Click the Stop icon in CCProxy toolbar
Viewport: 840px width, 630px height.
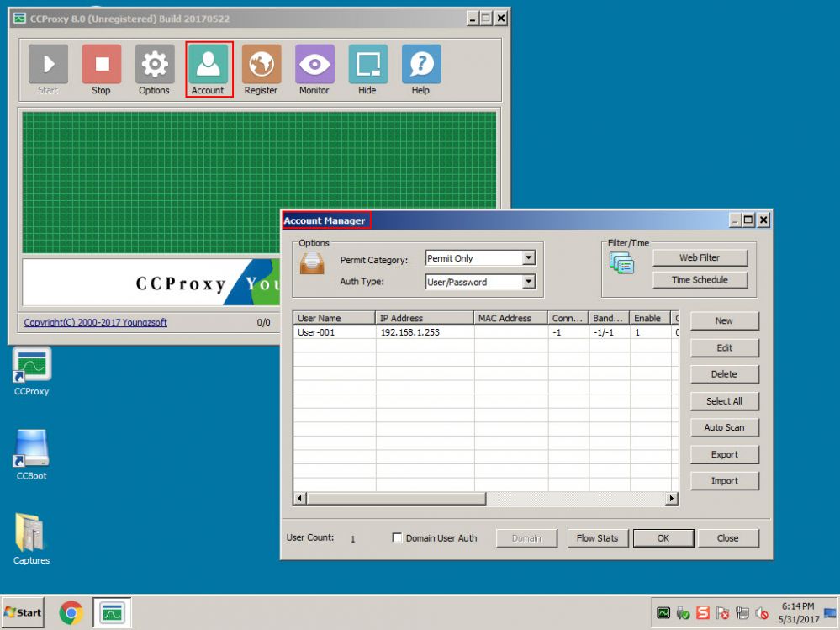pyautogui.click(x=101, y=64)
